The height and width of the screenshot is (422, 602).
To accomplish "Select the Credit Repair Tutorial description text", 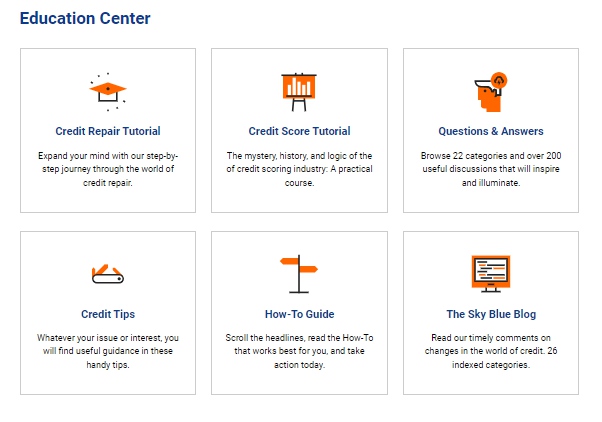I will coord(108,169).
